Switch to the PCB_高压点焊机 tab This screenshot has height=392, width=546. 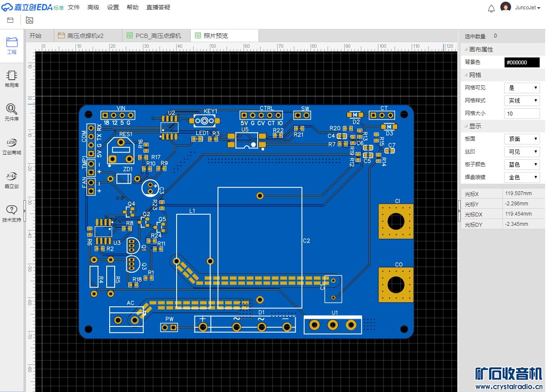pos(158,36)
